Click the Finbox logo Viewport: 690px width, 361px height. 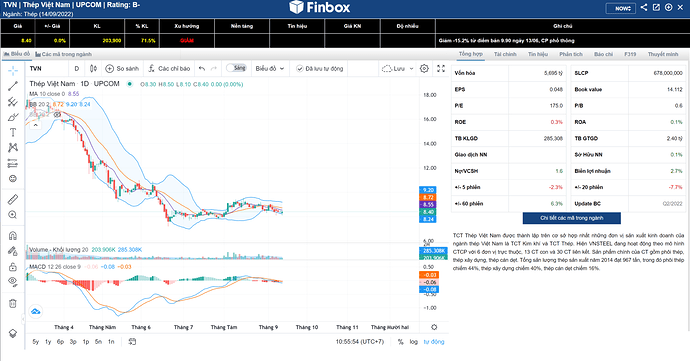pos(320,7)
